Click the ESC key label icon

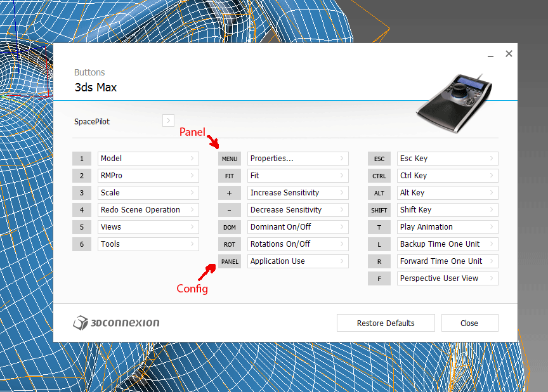tap(379, 159)
